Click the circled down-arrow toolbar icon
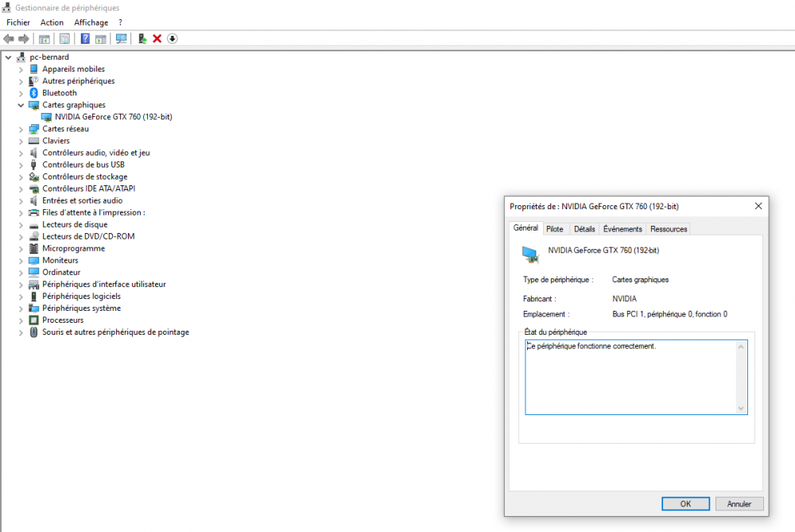The height and width of the screenshot is (532, 795). [172, 39]
